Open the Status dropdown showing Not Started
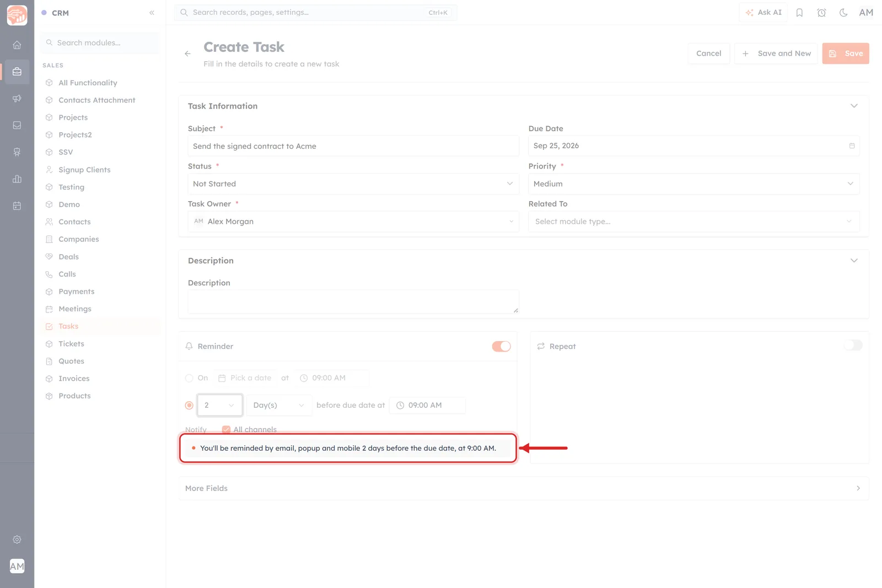The height and width of the screenshot is (588, 882). point(353,184)
